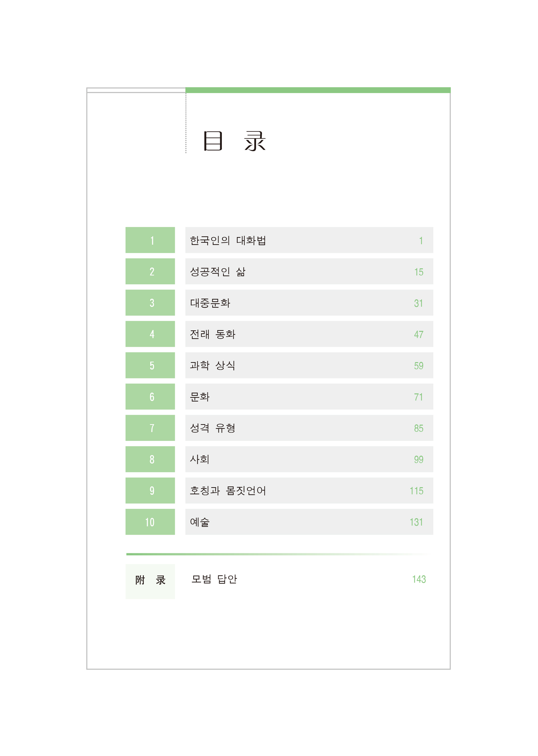This screenshot has width=538, height=756.
Task: Click the appendix entry 모범 답안
Action: 214,579
